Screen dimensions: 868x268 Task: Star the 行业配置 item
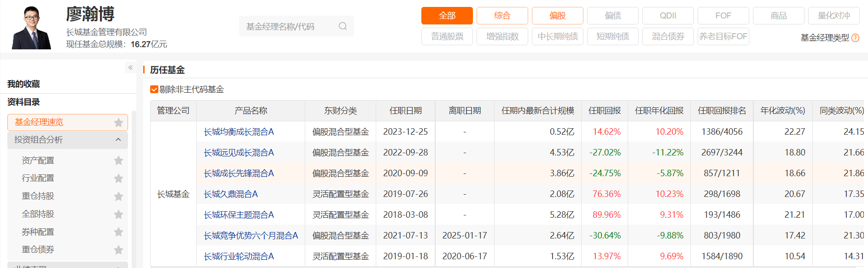coord(118,178)
